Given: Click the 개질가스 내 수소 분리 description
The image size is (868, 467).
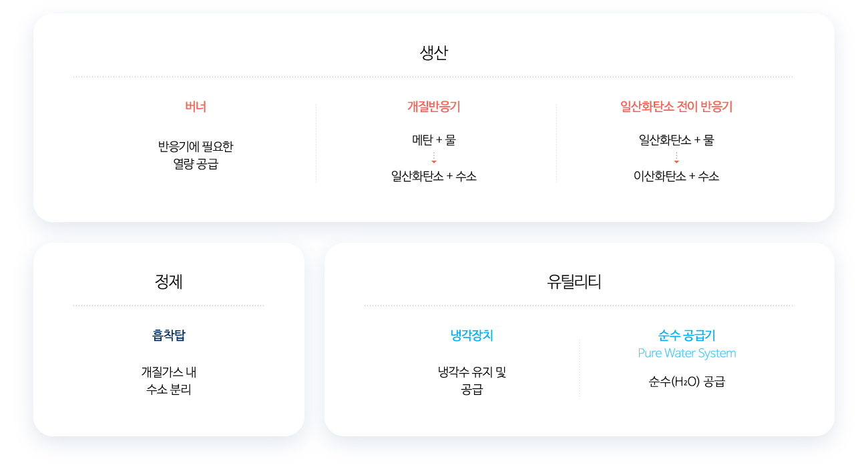Looking at the screenshot, I should (x=169, y=380).
